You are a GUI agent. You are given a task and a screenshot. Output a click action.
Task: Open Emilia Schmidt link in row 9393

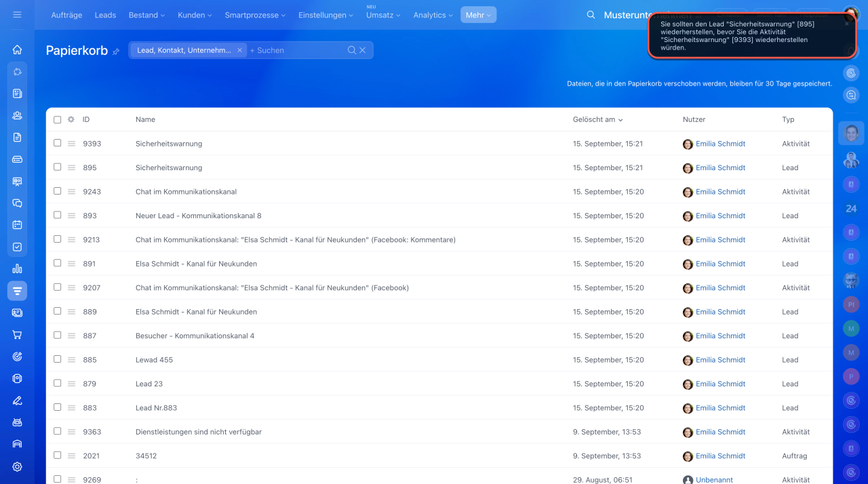[720, 144]
